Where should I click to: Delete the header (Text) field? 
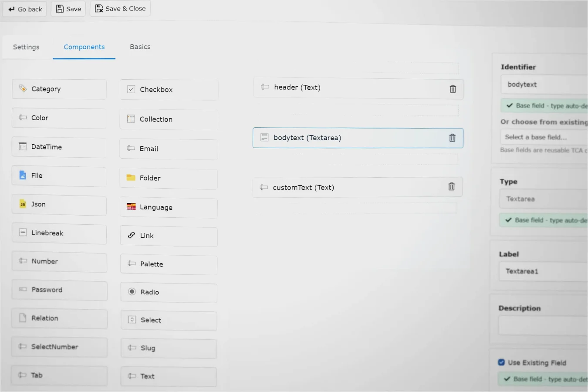click(453, 89)
